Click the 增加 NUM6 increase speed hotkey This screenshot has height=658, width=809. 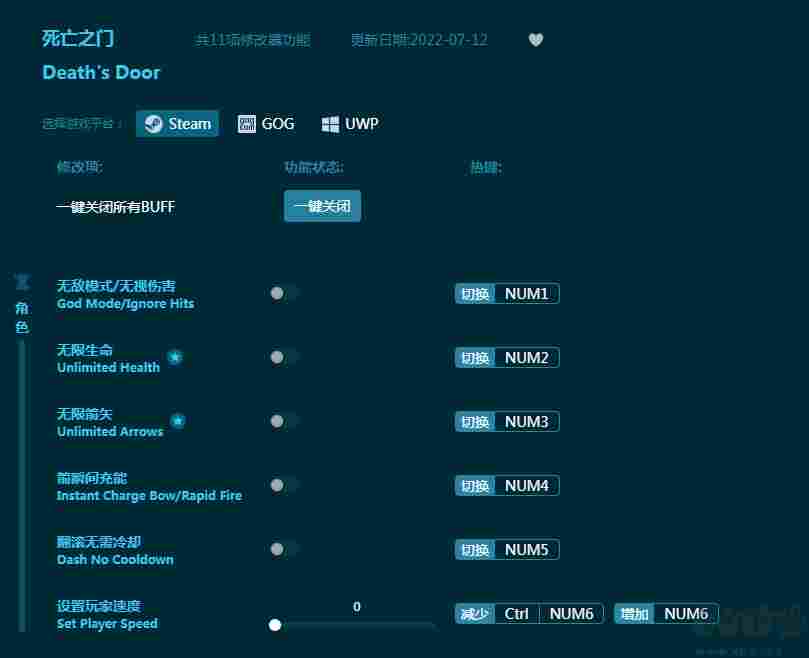pyautogui.click(x=667, y=614)
